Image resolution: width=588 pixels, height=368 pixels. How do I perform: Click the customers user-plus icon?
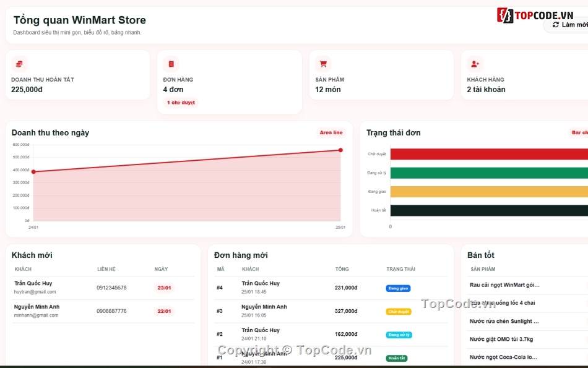(x=475, y=64)
